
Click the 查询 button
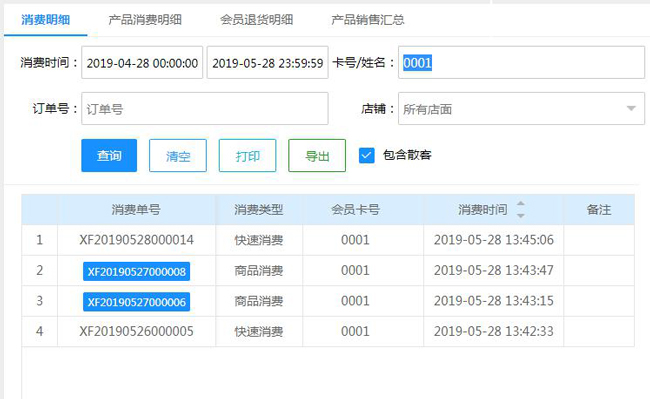point(109,155)
